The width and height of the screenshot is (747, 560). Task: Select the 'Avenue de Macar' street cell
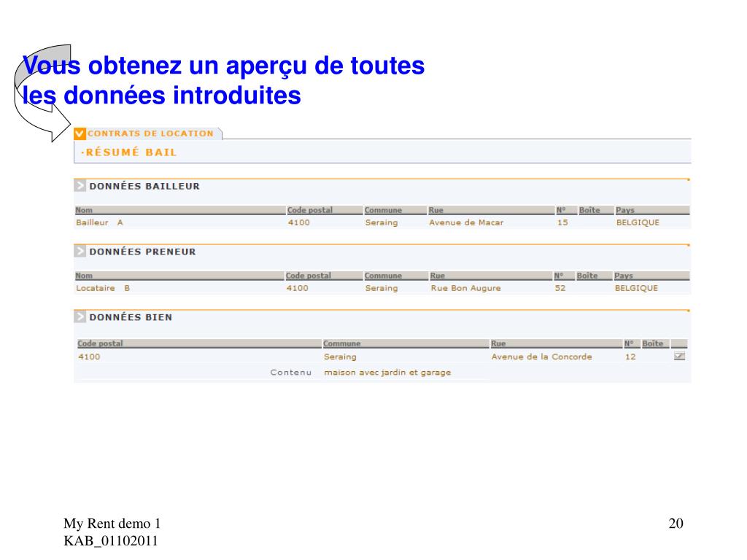[466, 222]
